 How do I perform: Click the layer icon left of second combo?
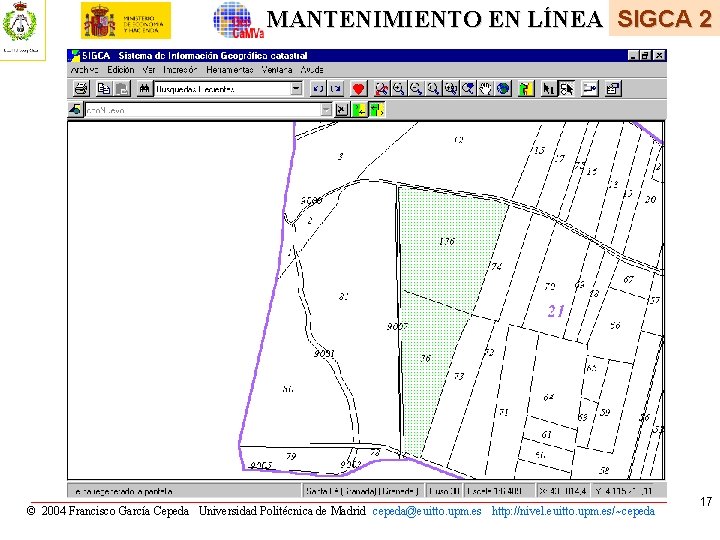point(75,110)
